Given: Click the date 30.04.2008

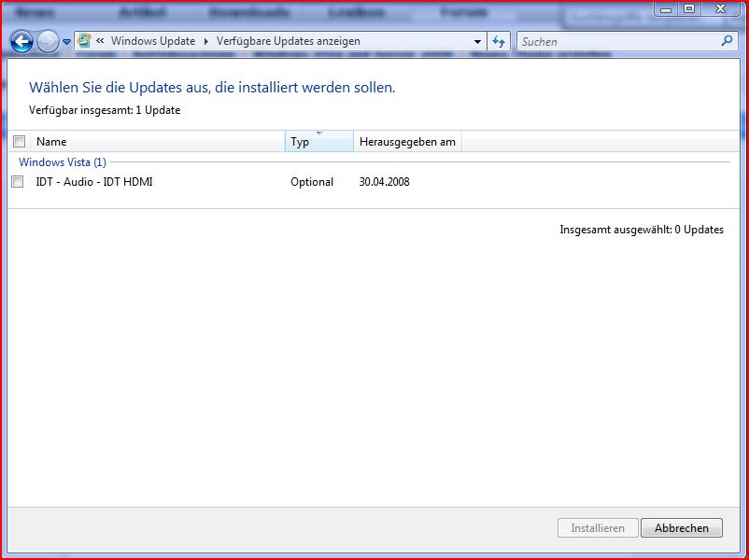Looking at the screenshot, I should click(384, 182).
